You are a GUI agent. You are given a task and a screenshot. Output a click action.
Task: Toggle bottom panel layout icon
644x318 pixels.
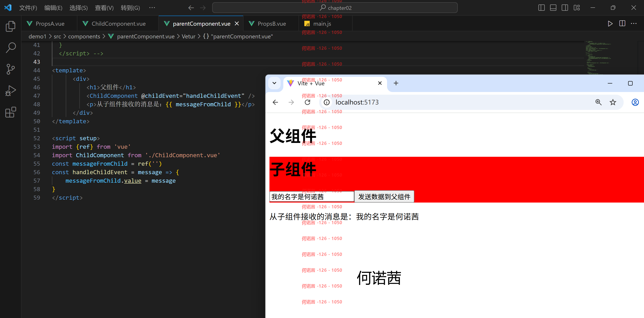(553, 8)
